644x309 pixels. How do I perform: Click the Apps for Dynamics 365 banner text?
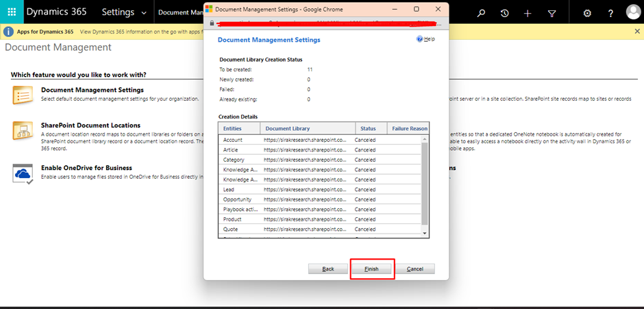point(45,32)
